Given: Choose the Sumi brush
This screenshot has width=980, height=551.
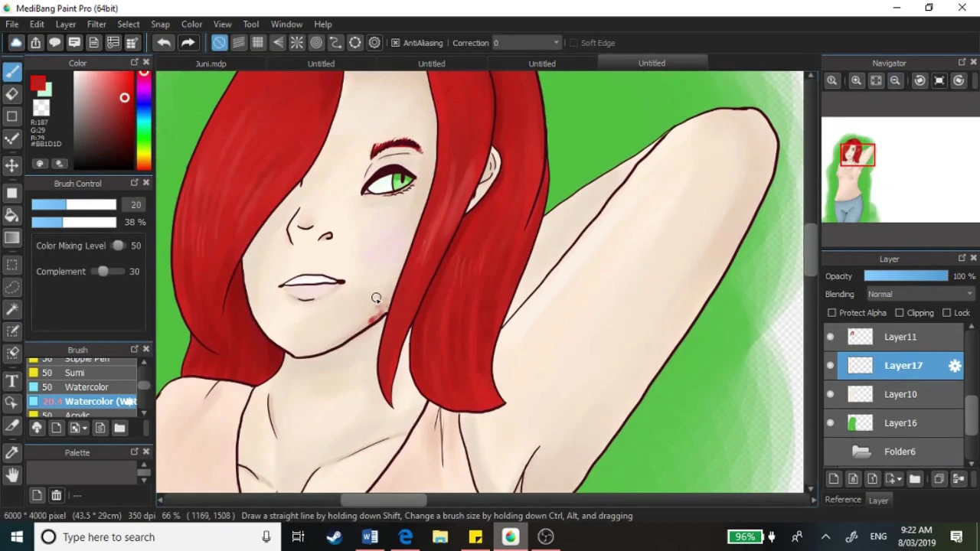Looking at the screenshot, I should click(x=83, y=373).
